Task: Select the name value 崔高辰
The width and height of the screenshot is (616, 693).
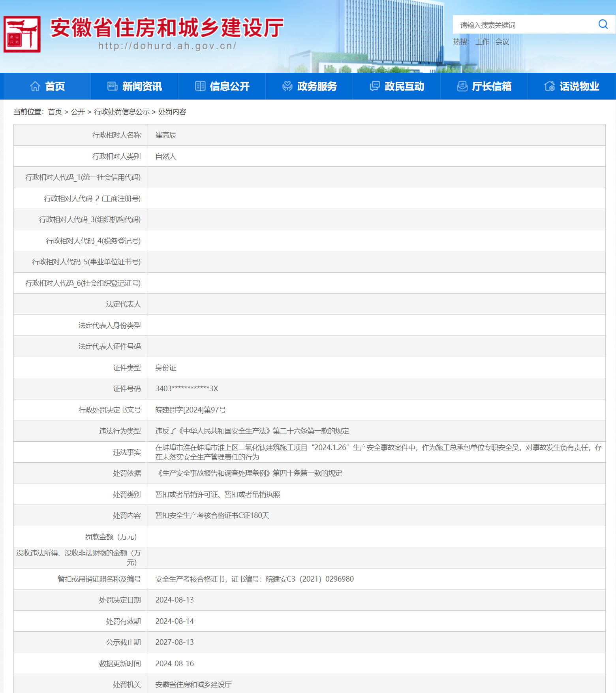Action: point(166,135)
